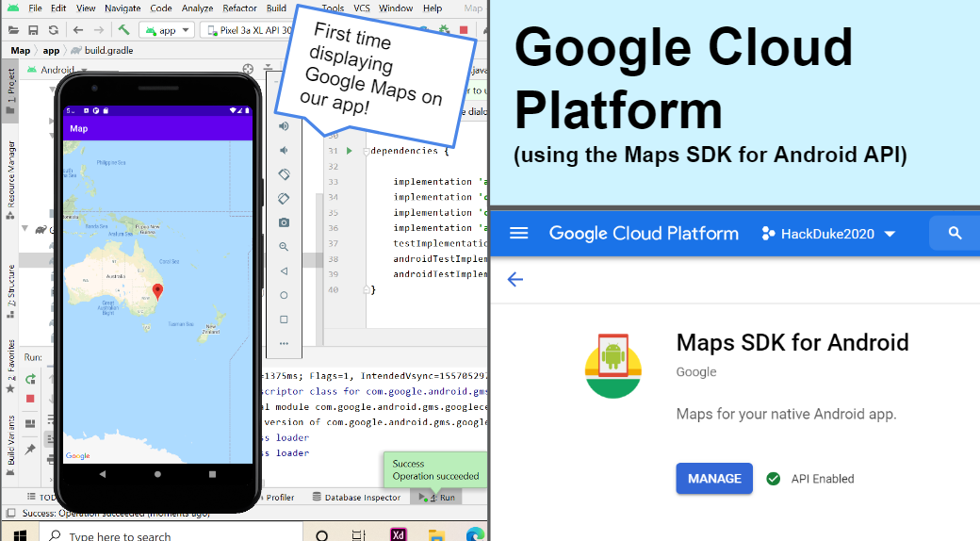980x541 pixels.
Task: Toggle the 1: Project side tab
Action: [x=10, y=91]
